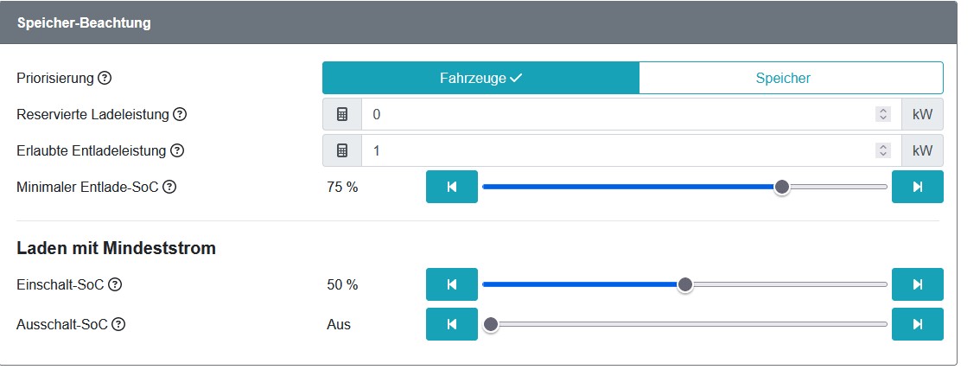Click calculator icon for Reservierte Ladeleistung
Screen dimensions: 980x376
click(342, 114)
